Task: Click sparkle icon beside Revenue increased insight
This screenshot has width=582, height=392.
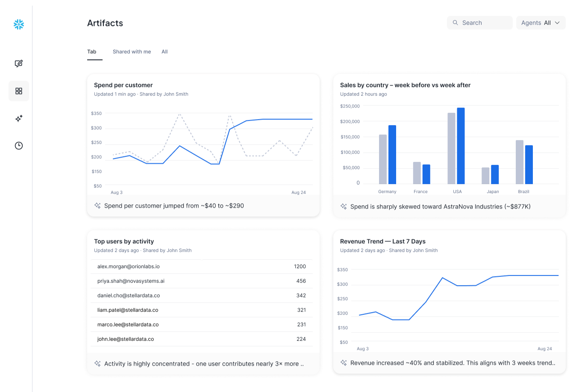Action: [x=344, y=363]
